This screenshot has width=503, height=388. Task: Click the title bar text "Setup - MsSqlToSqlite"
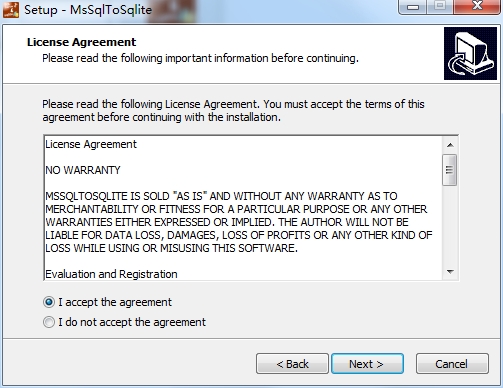[88, 10]
